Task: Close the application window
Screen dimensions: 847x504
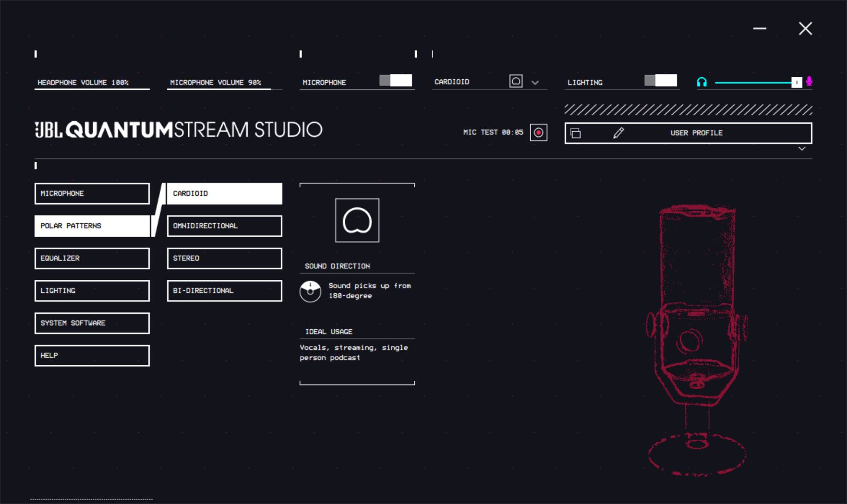Action: [x=805, y=29]
